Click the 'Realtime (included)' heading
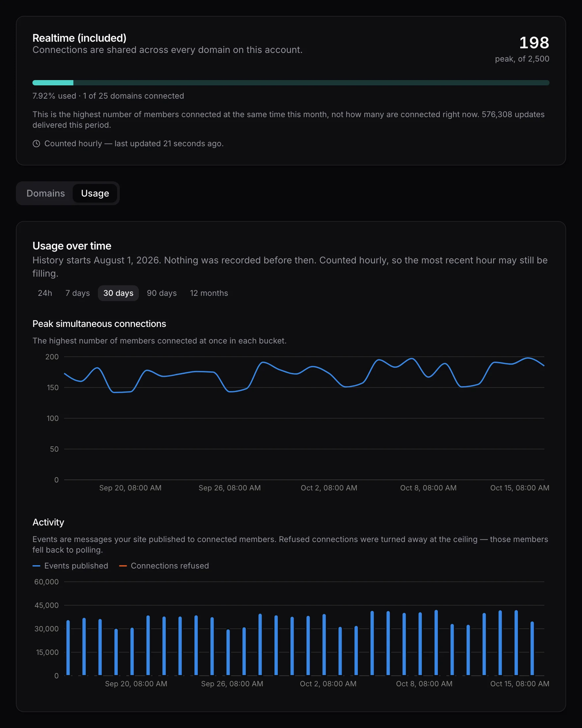 tap(79, 38)
